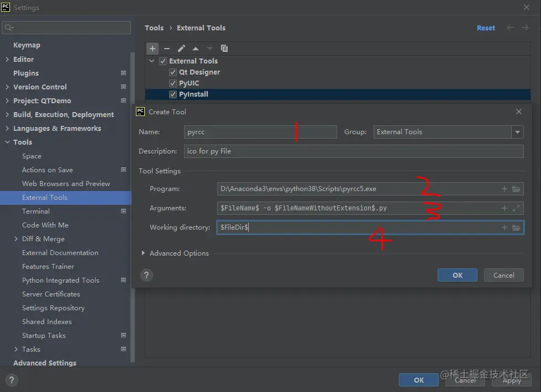Screen dimensions: 541x392
Task: Click project-level icon beside Project: QTDemo
Action: point(124,100)
